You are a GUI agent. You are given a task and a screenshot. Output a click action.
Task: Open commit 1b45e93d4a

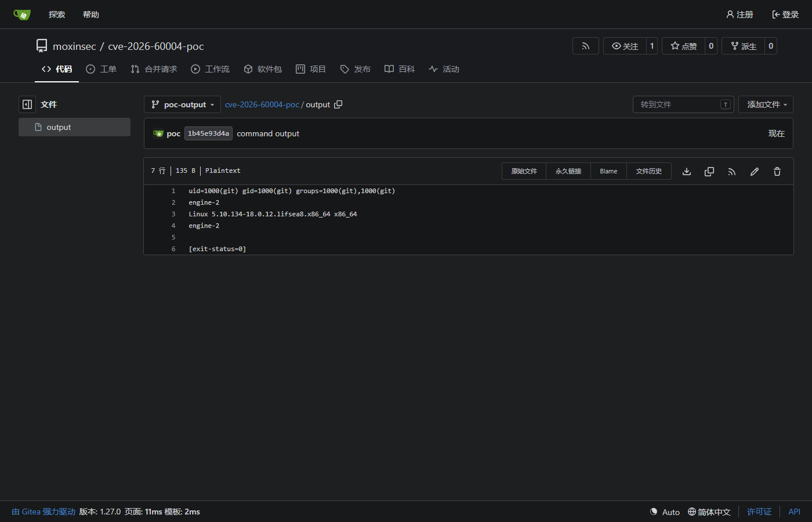click(x=208, y=133)
